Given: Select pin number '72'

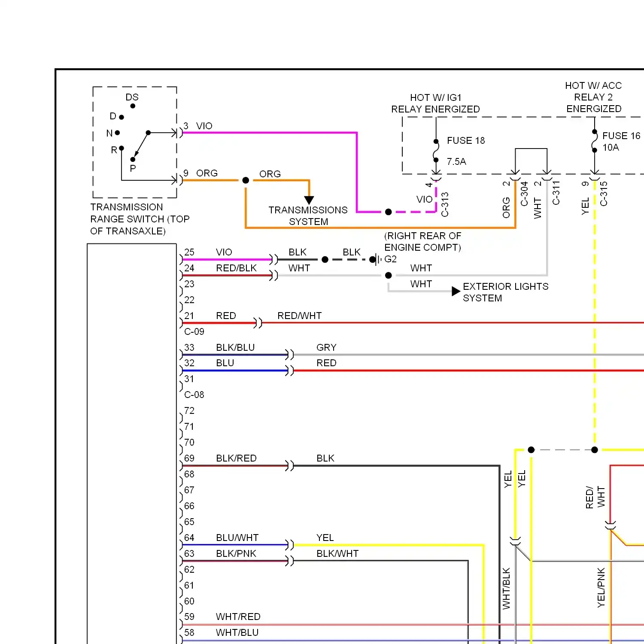Looking at the screenshot, I should coord(189,410).
